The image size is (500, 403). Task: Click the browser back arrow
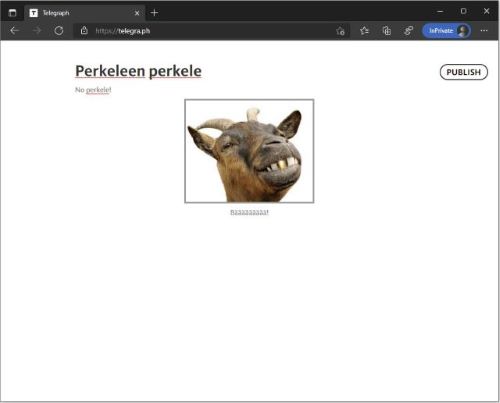click(x=14, y=31)
